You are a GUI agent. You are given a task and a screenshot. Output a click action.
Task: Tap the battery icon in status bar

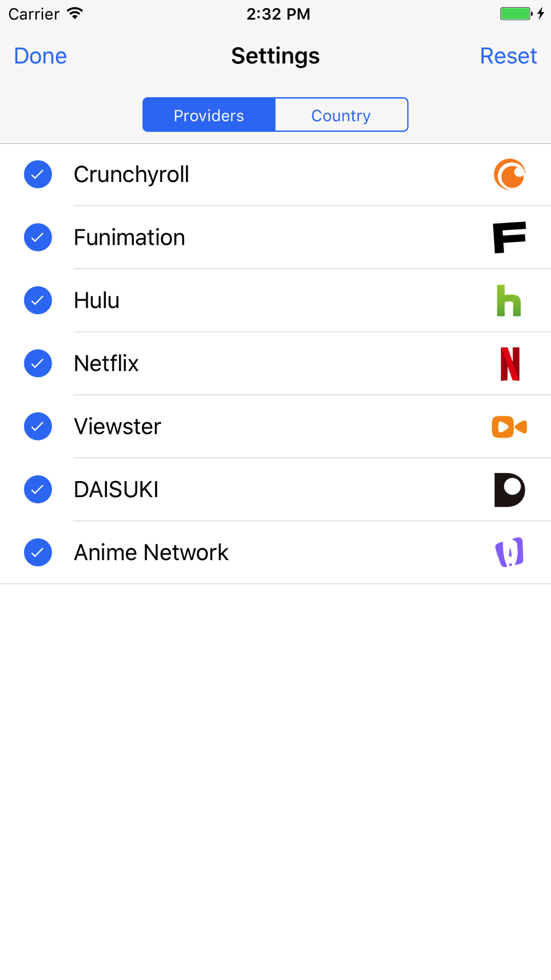pos(516,14)
